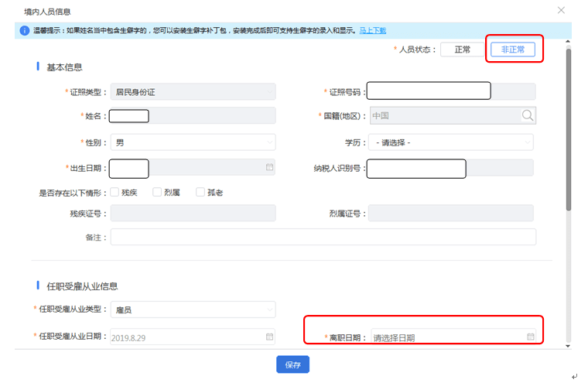Open calendar icon for birth date
The height and width of the screenshot is (383, 588).
(x=269, y=167)
